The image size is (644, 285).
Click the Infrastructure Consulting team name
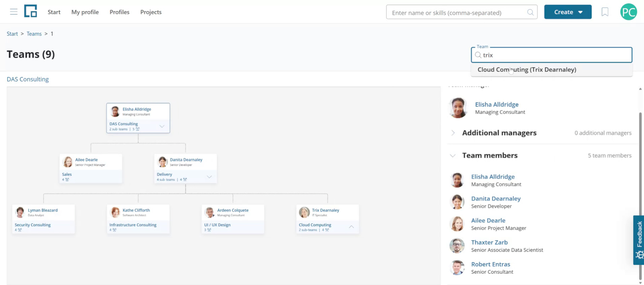pyautogui.click(x=133, y=225)
